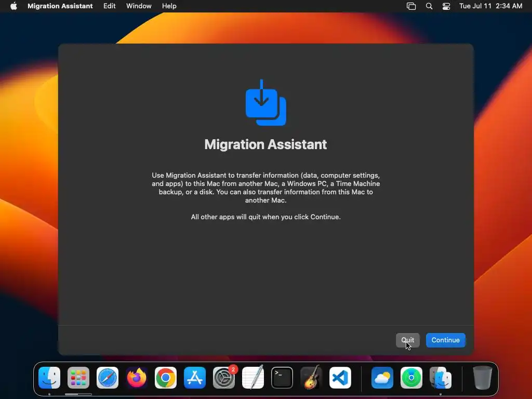Screen dimensions: 532x399
Task: Click Migration Assistant icon in the Dock
Action: point(441,378)
